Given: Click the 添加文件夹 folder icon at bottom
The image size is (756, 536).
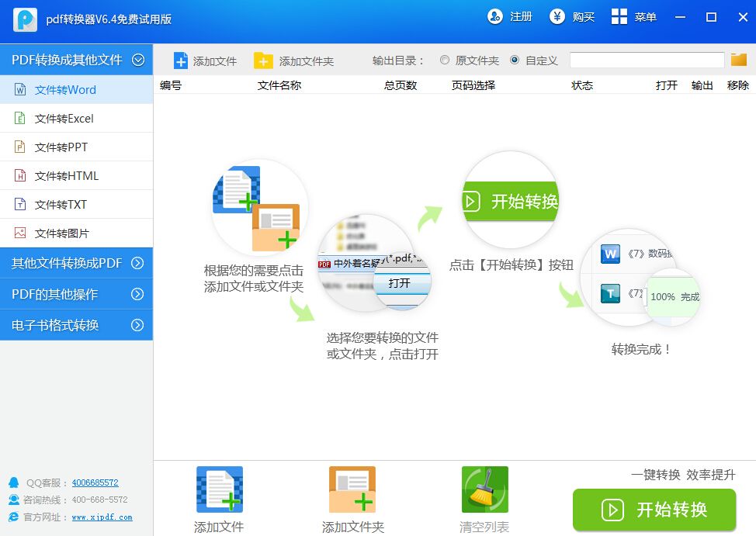Looking at the screenshot, I should (x=352, y=488).
